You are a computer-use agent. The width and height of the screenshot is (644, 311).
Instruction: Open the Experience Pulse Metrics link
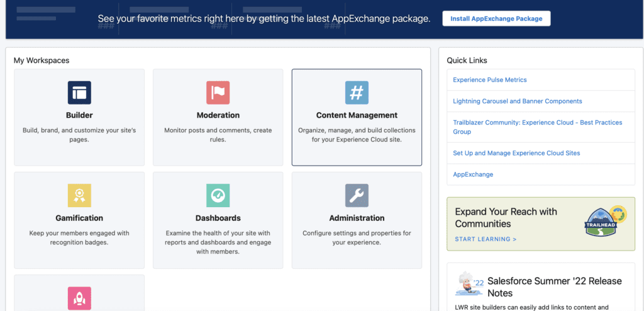(489, 80)
